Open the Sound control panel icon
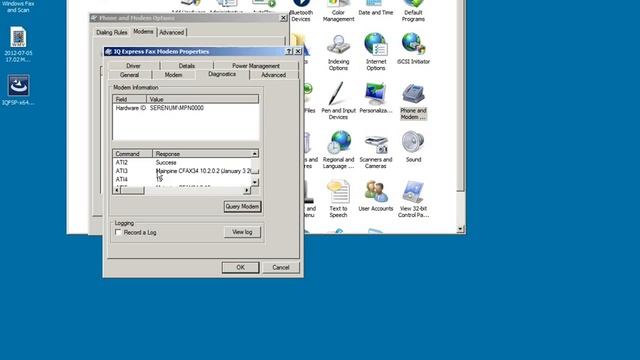 point(413,147)
